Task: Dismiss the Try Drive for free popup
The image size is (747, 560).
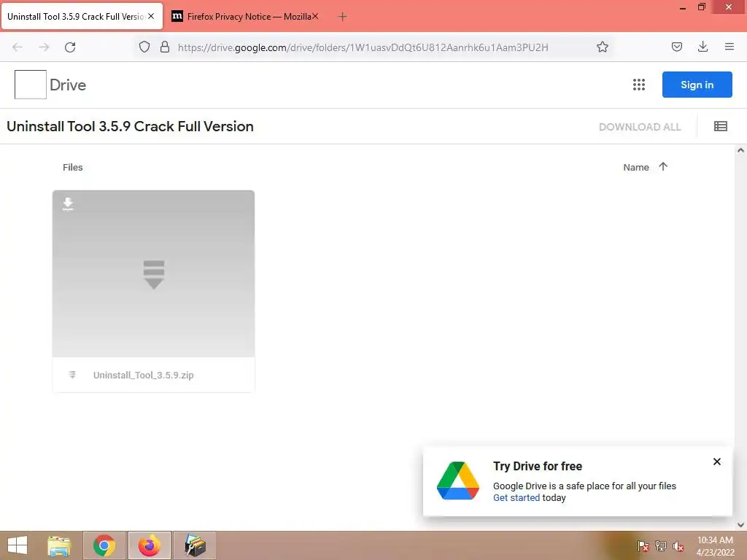Action: point(717,462)
